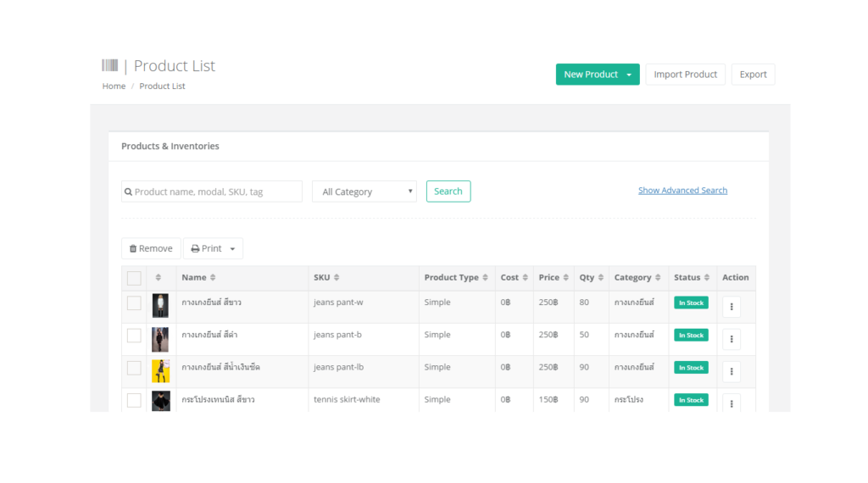
Task: Click the Remove button with trash icon
Action: [x=151, y=248]
